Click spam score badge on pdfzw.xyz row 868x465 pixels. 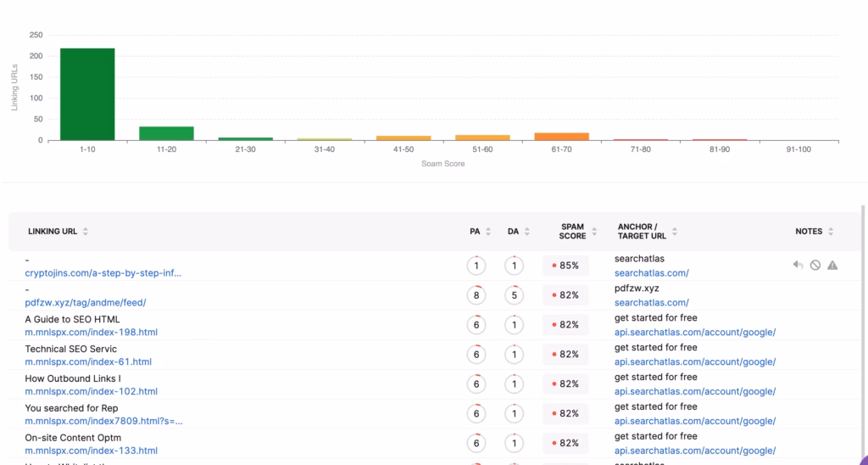[x=565, y=295]
